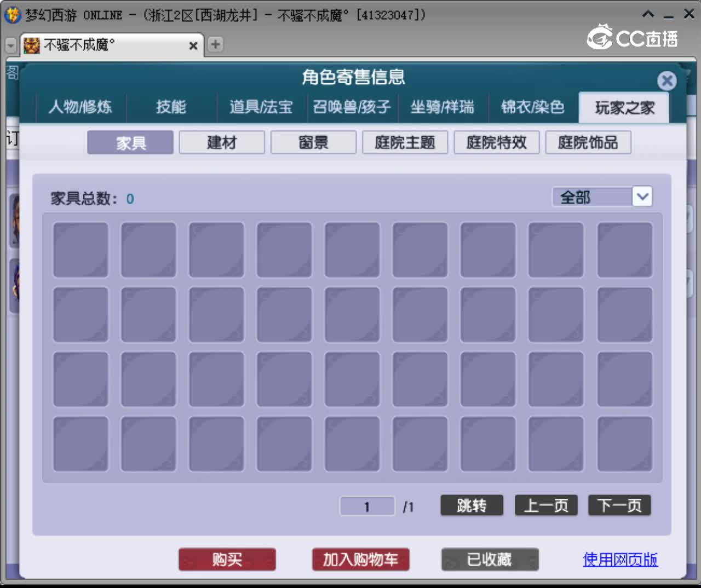701x588 pixels.
Task: Click 加入购物车 button
Action: pos(361,560)
